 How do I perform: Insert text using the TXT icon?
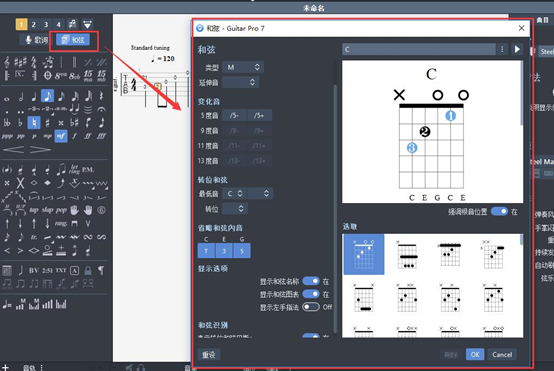[61, 271]
